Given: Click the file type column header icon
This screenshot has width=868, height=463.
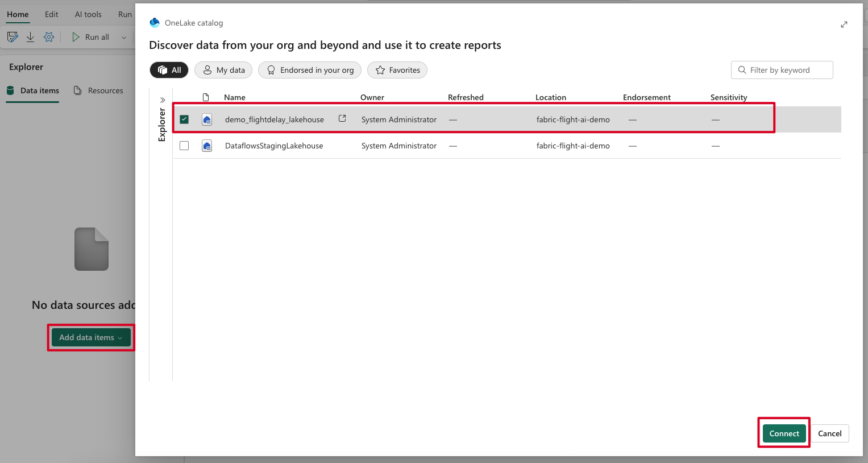Looking at the screenshot, I should pos(206,97).
